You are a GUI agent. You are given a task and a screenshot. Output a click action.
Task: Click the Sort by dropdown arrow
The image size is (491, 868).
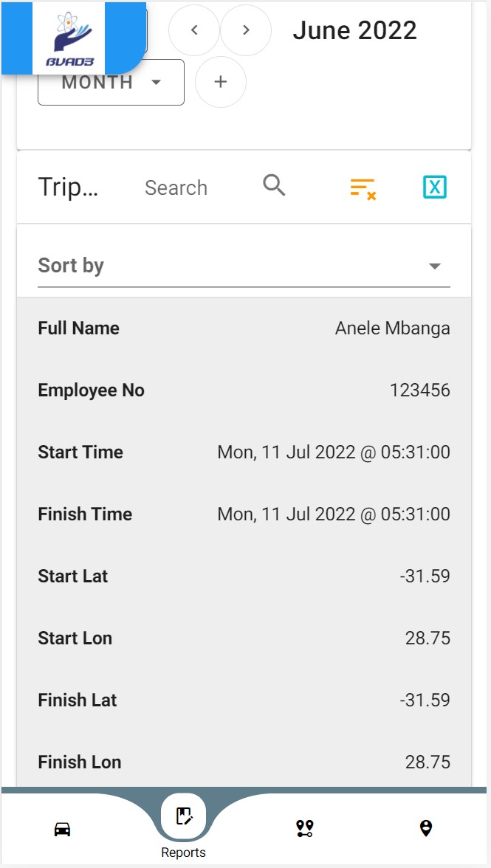[435, 266]
